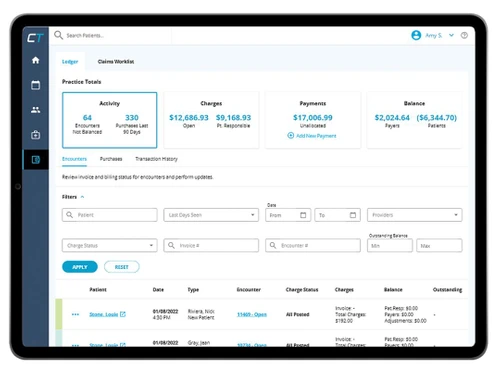Select the Activity totals card
Image resolution: width=500 pixels, height=375 pixels.
pos(109,120)
